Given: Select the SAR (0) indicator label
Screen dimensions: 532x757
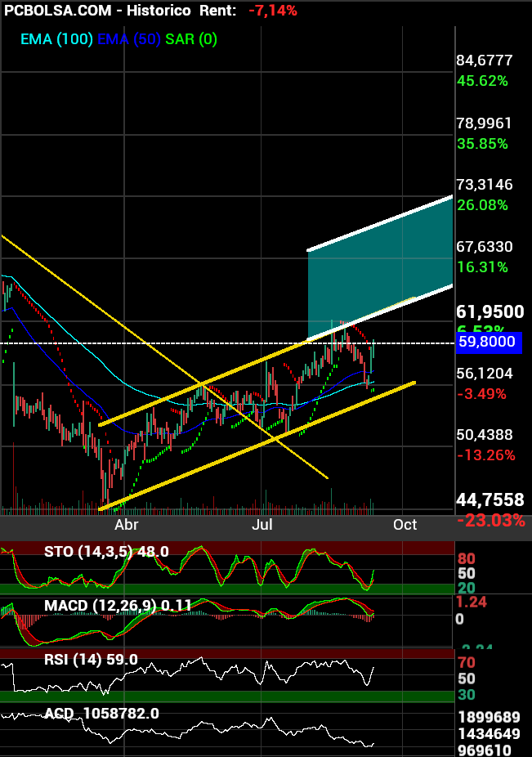Looking at the screenshot, I should 191,39.
